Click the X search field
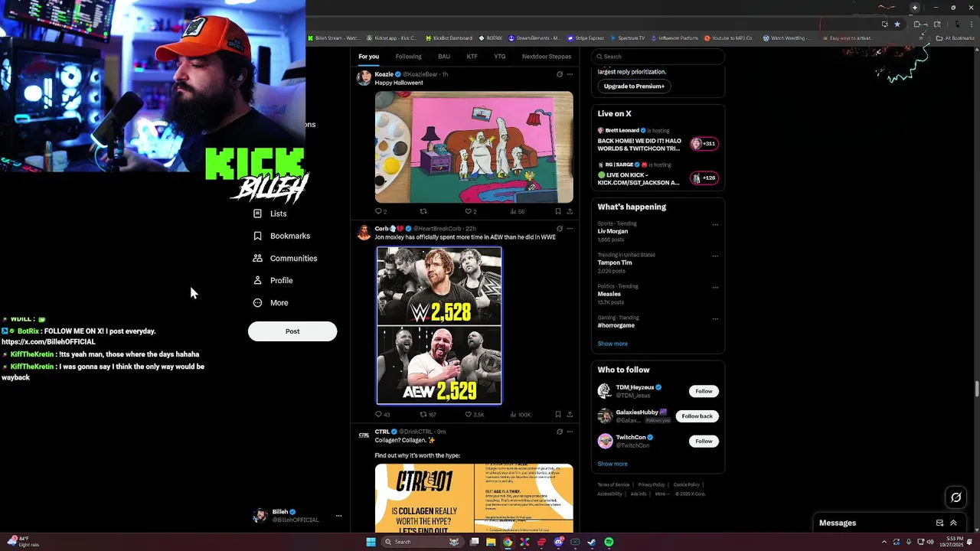This screenshot has height=551, width=980. (658, 57)
